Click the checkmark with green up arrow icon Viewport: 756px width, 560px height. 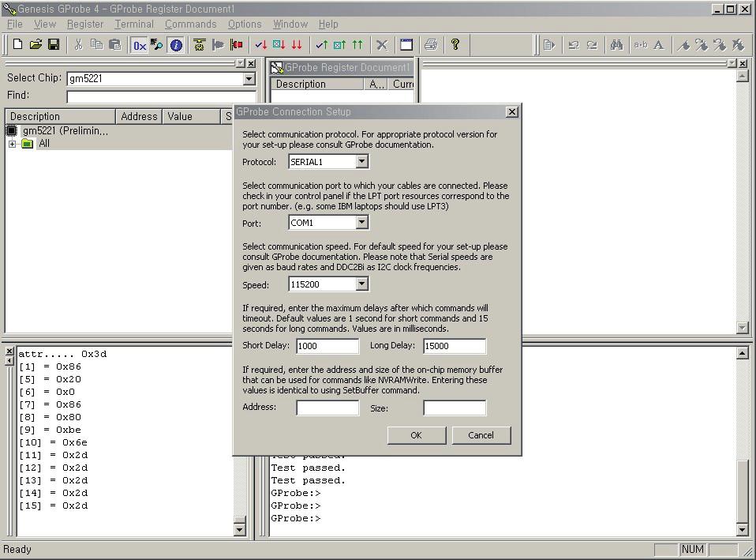pos(322,45)
